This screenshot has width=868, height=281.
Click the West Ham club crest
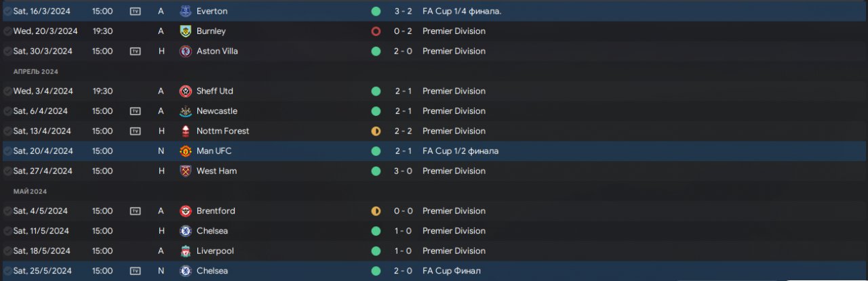click(x=185, y=171)
